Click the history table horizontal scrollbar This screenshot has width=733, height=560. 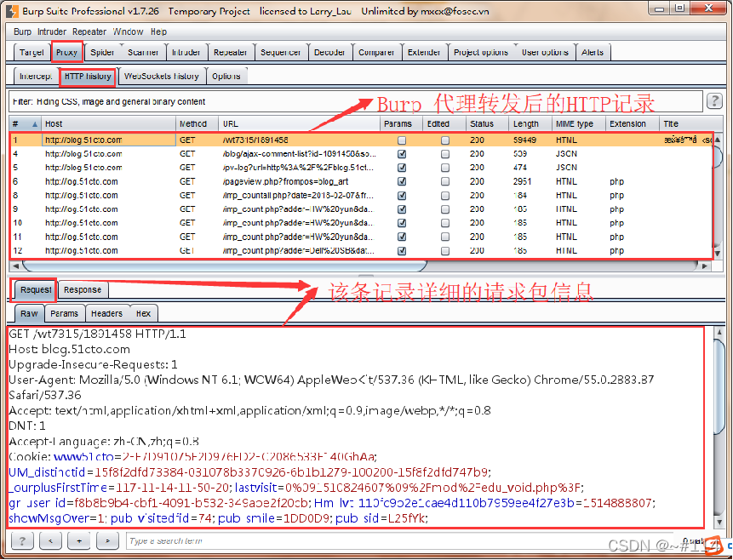(x=225, y=266)
